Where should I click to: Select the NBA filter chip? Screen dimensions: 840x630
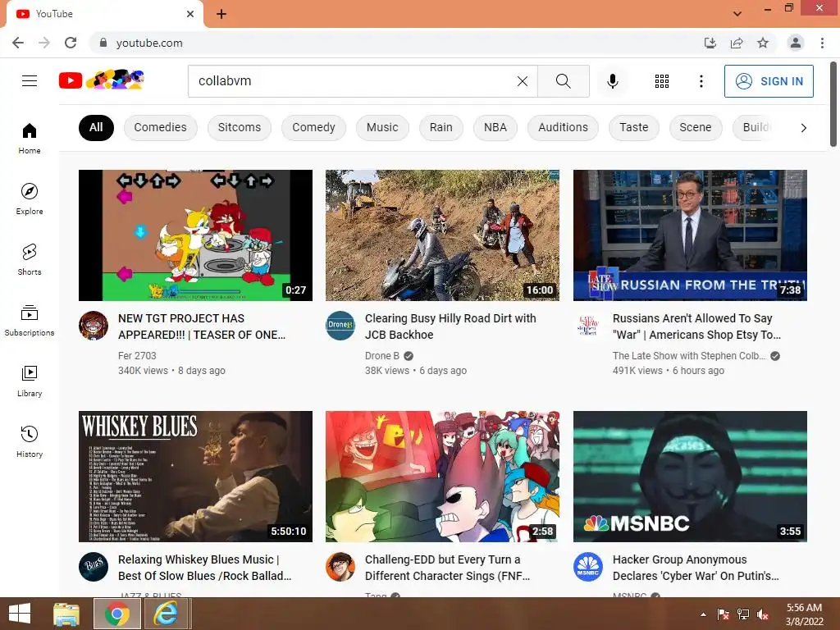495,127
